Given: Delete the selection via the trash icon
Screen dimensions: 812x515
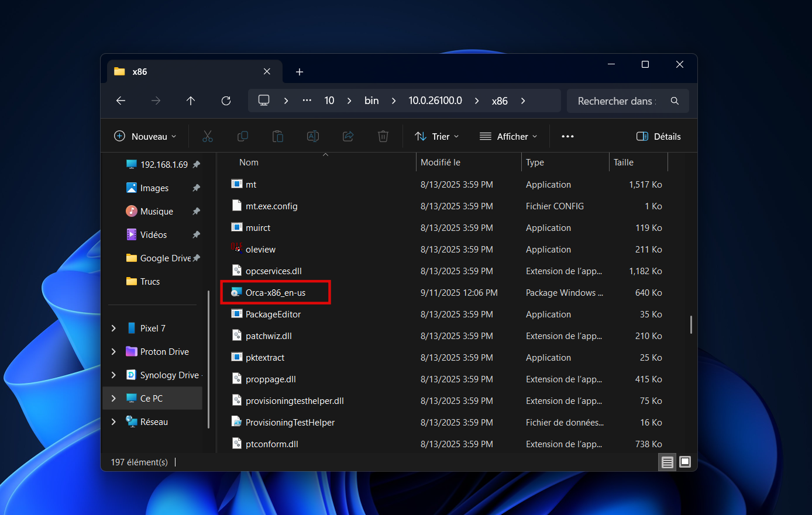Looking at the screenshot, I should point(383,136).
